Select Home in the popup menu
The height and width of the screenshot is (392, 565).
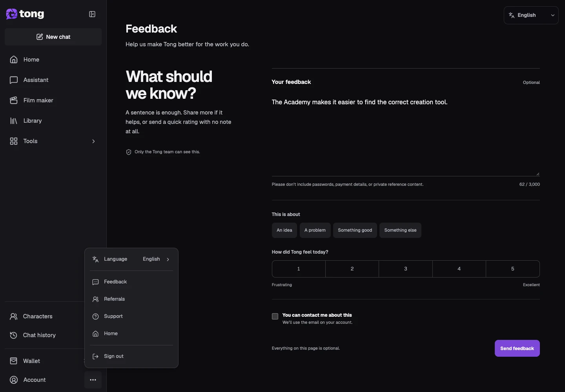tap(131, 334)
